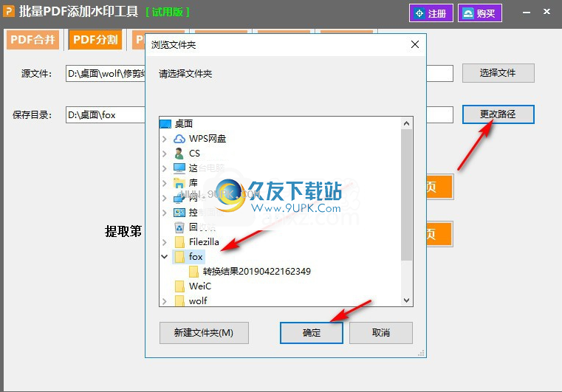Cancel with the 取消 button
Viewport: 562px width, 392px height.
point(381,333)
